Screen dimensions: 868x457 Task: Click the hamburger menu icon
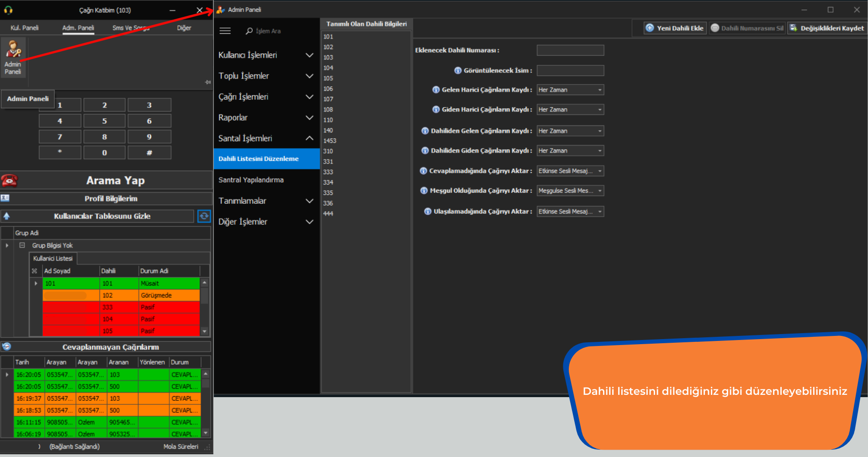click(x=225, y=31)
